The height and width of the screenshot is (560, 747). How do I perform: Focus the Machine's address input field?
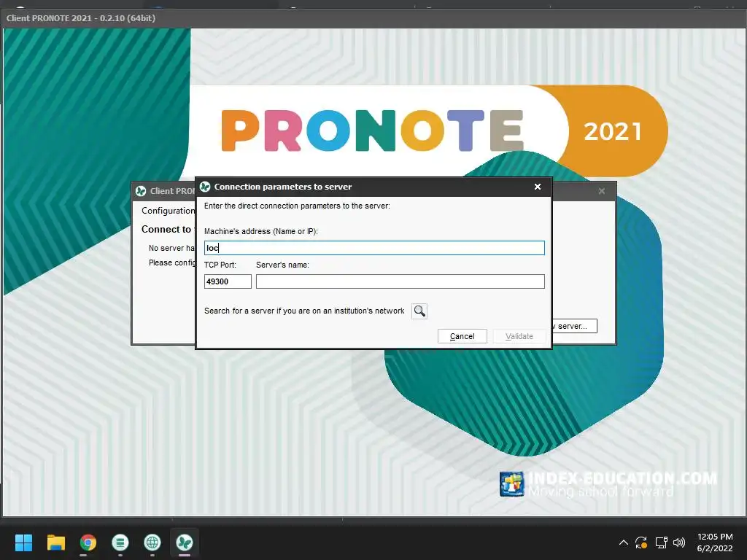[374, 248]
